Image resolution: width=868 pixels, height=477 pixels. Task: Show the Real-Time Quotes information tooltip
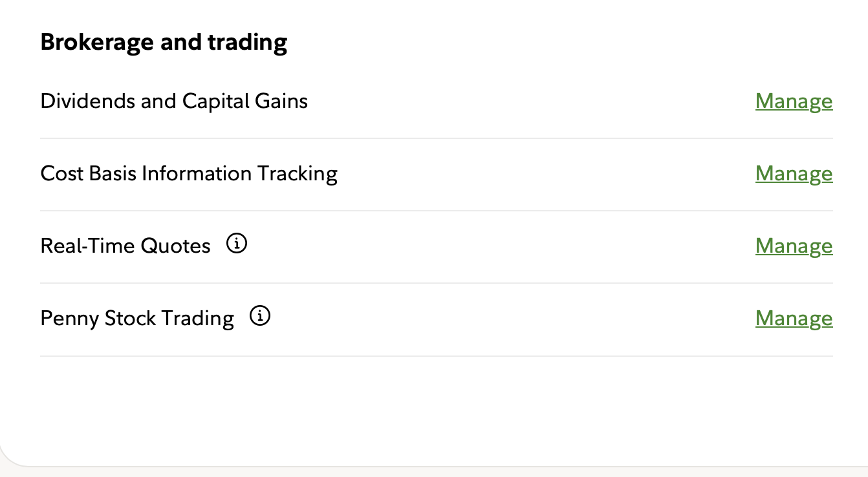click(x=237, y=244)
